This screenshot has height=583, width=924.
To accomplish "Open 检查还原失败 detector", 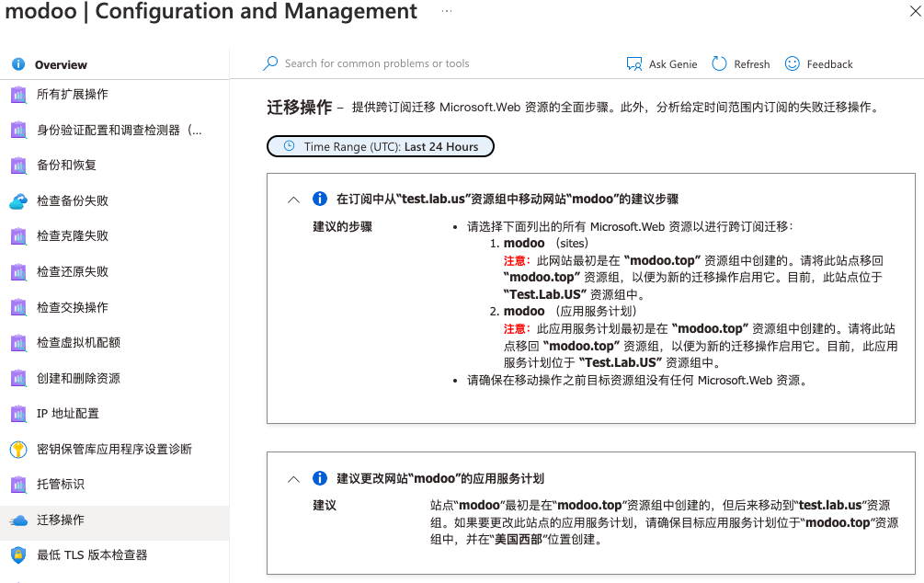I will click(114, 272).
